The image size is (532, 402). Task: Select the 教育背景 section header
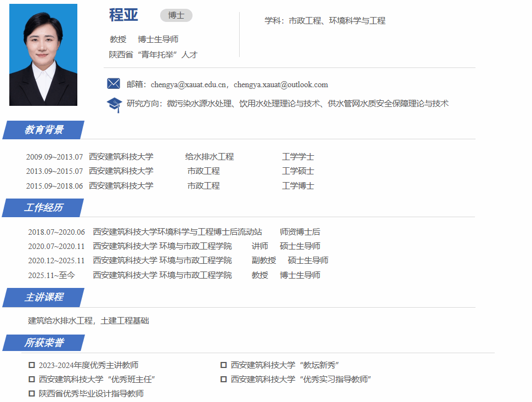(x=44, y=130)
